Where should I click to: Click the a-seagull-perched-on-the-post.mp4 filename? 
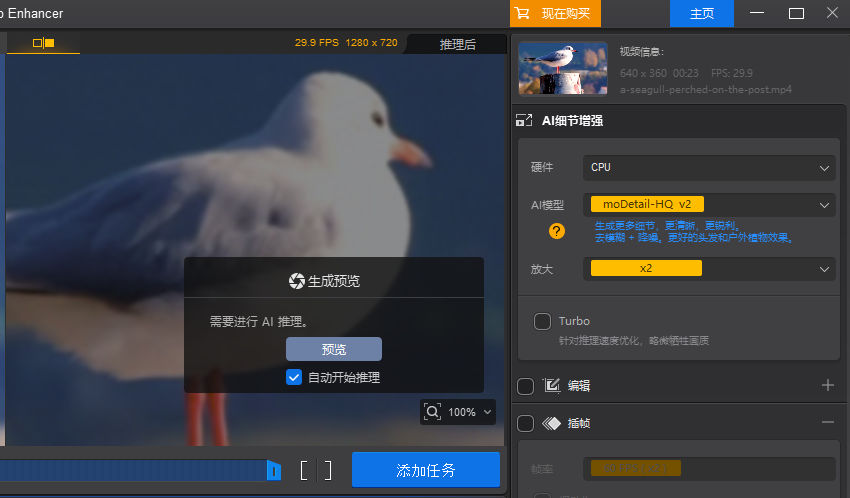click(x=706, y=89)
